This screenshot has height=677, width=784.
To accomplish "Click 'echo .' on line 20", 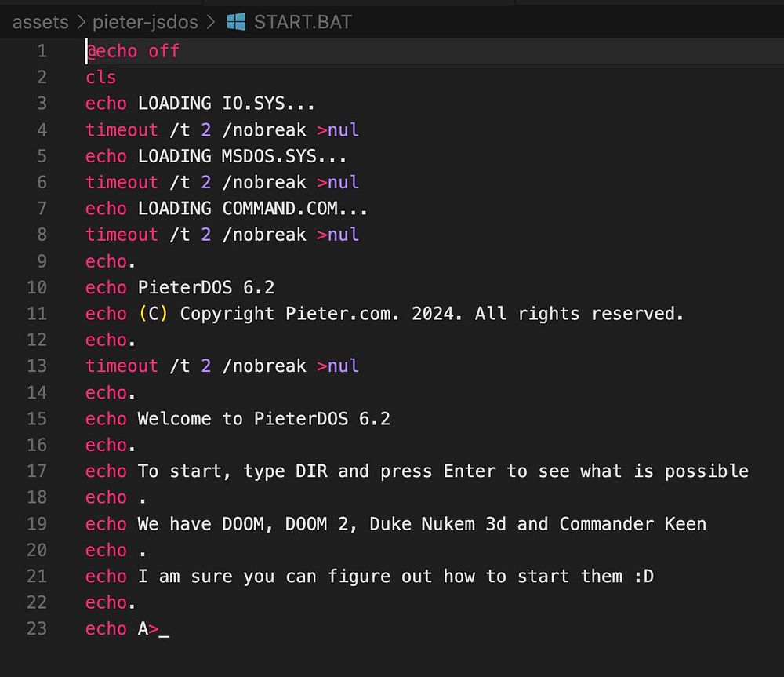I will [x=115, y=550].
